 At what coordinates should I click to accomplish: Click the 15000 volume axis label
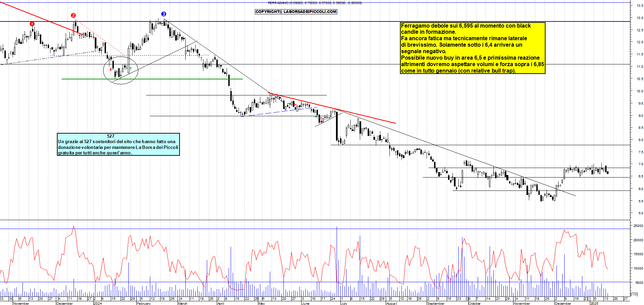pyautogui.click(x=638, y=254)
